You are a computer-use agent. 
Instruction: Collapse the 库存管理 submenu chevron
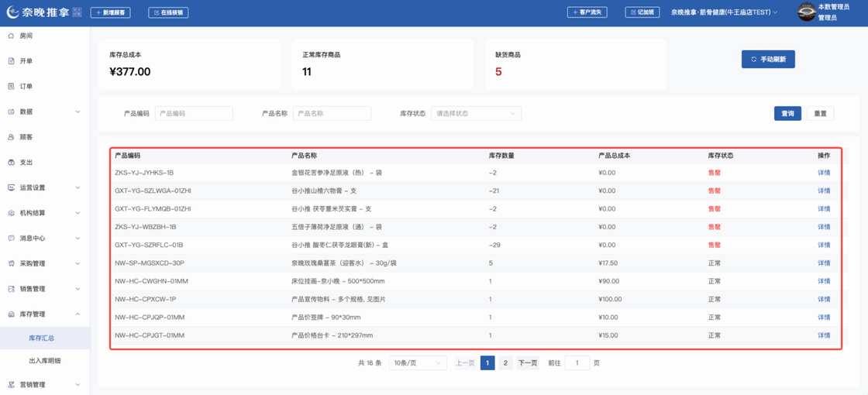pyautogui.click(x=77, y=314)
